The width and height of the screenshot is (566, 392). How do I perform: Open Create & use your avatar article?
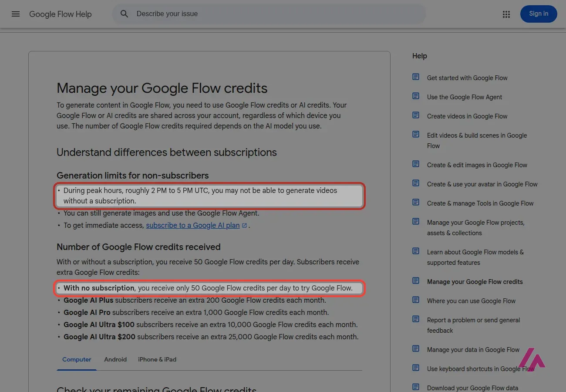[482, 184]
